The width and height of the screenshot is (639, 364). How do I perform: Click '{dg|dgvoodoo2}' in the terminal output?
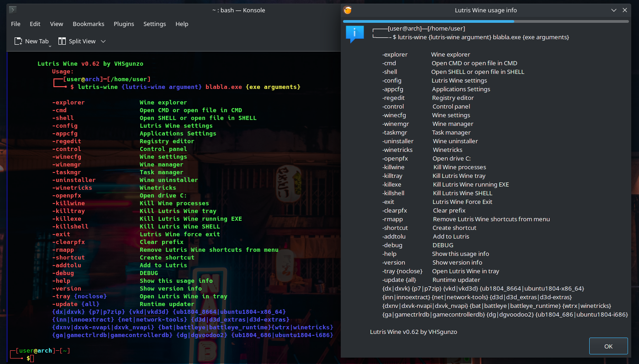[202, 335]
